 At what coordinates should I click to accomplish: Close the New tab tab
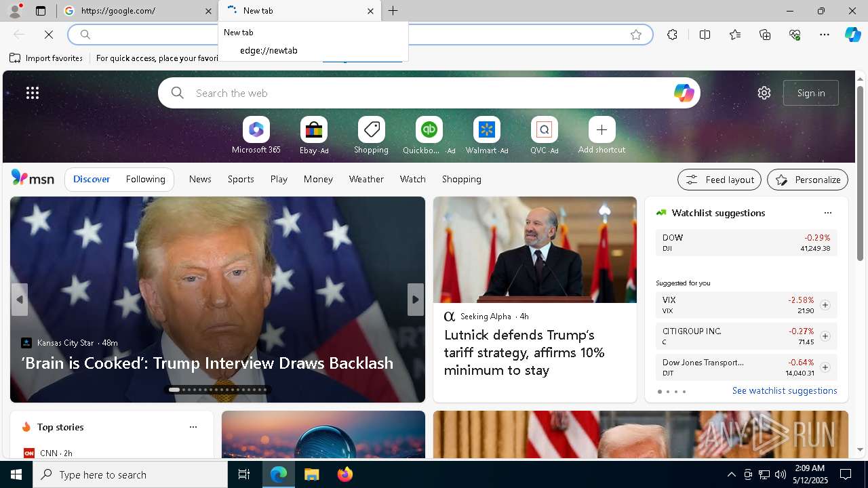(370, 11)
